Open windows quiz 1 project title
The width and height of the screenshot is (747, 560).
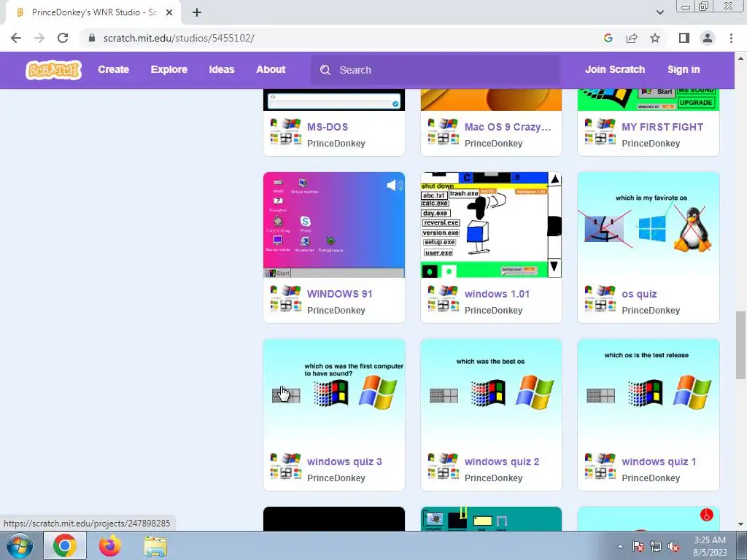pos(659,462)
